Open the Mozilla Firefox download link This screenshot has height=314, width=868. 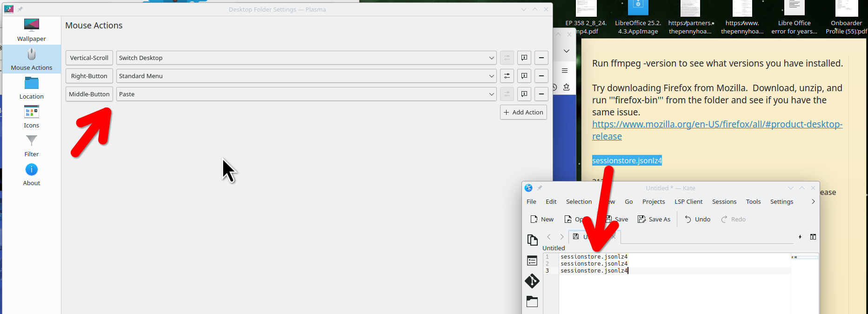click(x=717, y=125)
